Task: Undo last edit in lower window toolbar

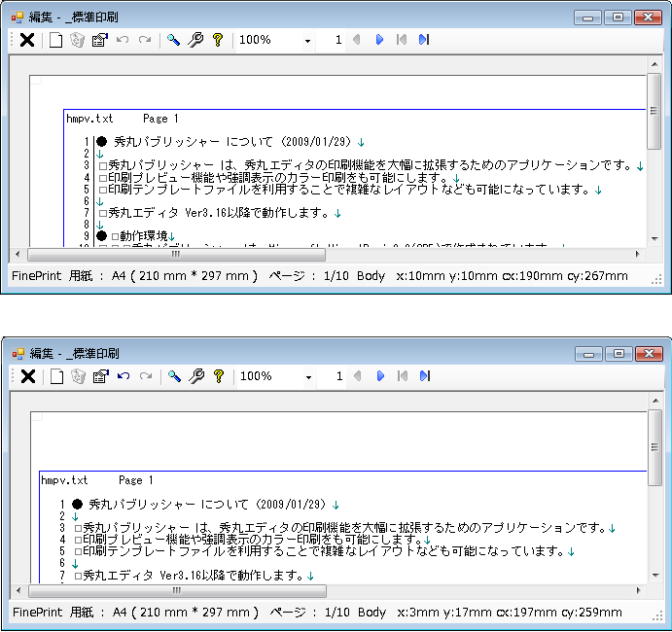Action: coord(123,376)
